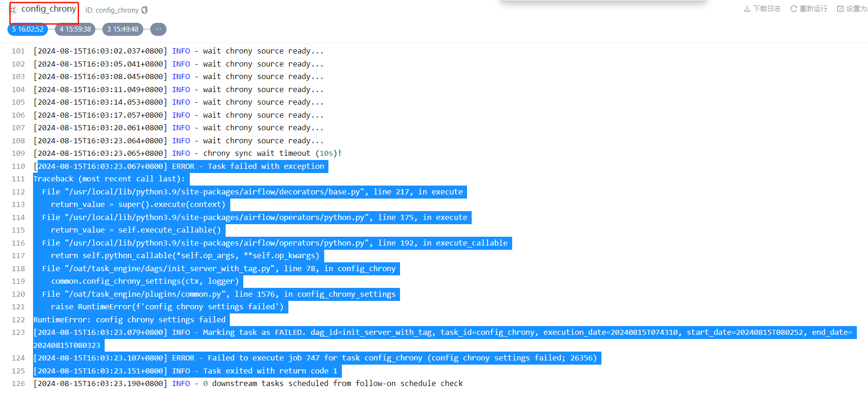
Task: Click line number 110 in gutter
Action: tap(18, 166)
